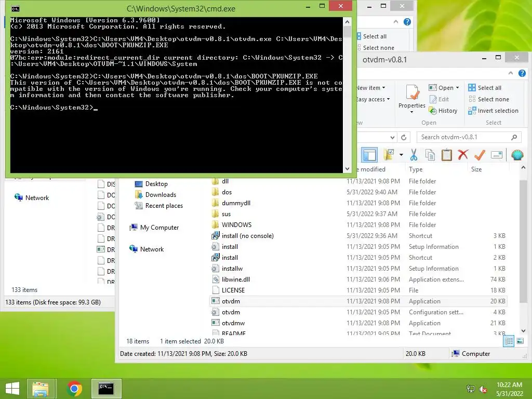Switch to details view icon
The width and height of the screenshot is (532, 399).
point(509,341)
